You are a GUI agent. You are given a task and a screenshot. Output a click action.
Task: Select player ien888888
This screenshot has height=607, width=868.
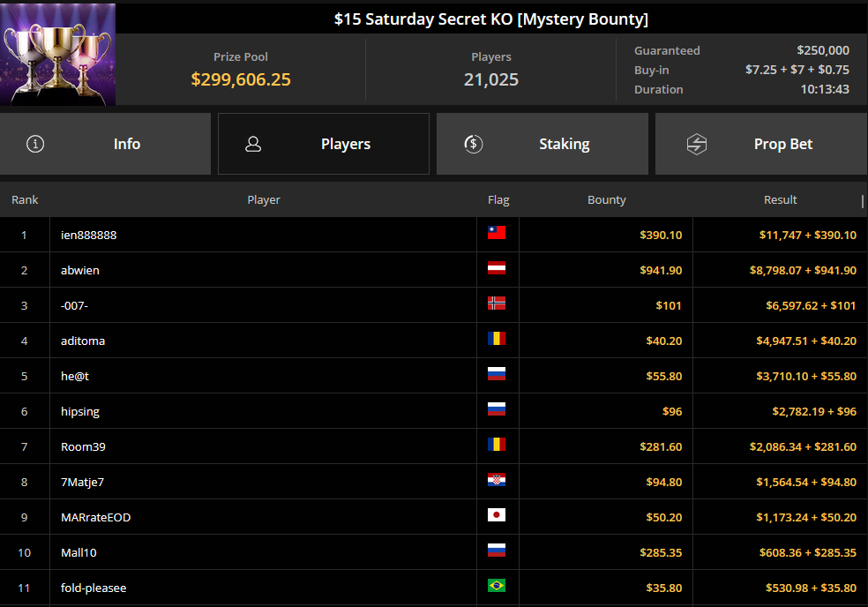coord(88,235)
